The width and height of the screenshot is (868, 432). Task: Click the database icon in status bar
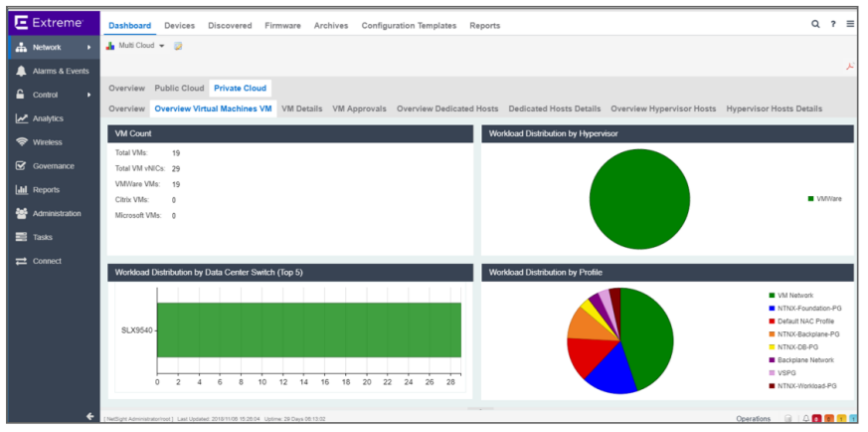788,419
